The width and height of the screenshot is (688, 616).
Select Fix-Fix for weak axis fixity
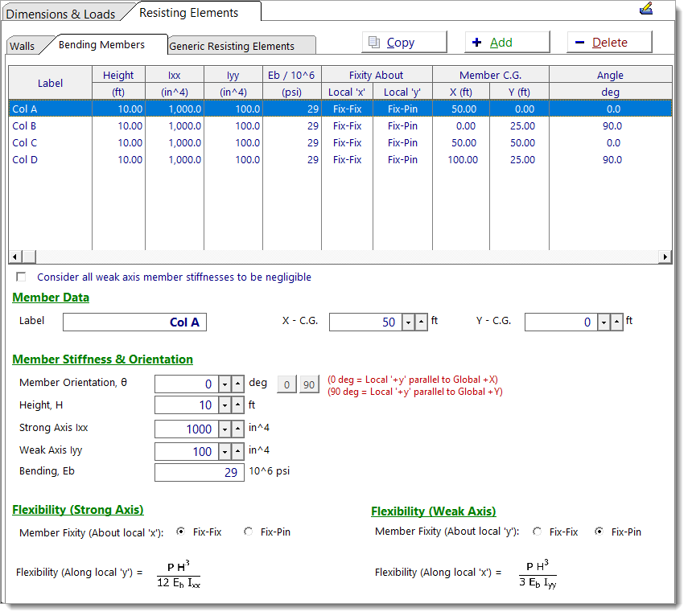coord(537,532)
